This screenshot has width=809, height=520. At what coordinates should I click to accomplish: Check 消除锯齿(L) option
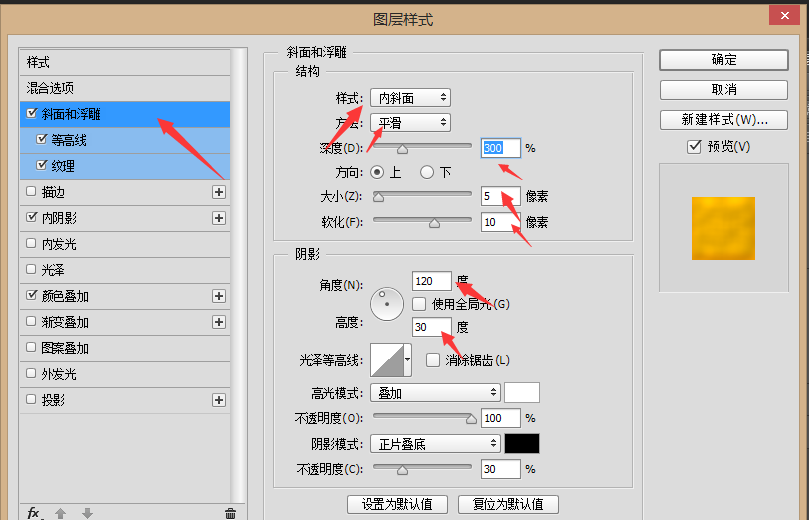point(433,360)
